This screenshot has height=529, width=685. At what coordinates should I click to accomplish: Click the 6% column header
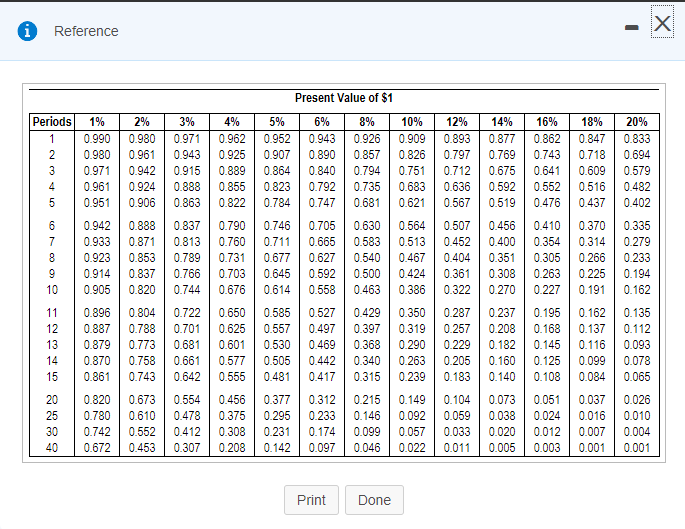point(322,121)
